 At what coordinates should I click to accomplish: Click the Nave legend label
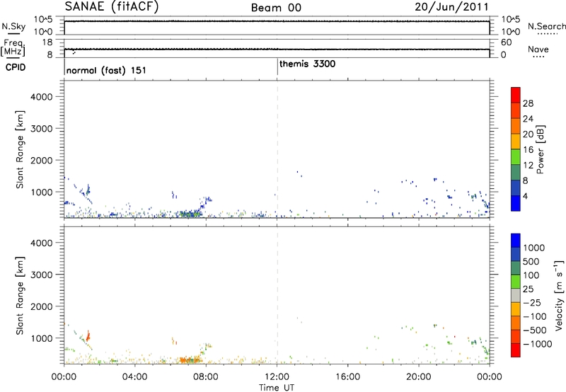pyautogui.click(x=538, y=50)
